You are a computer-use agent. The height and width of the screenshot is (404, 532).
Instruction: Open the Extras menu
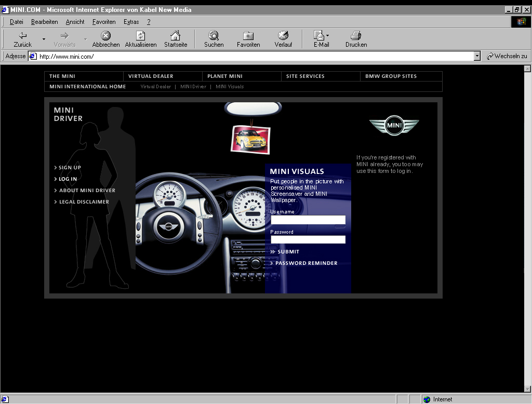click(x=131, y=22)
